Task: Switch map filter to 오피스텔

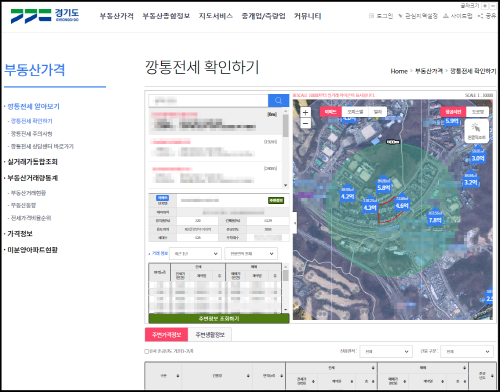Action: 355,112
